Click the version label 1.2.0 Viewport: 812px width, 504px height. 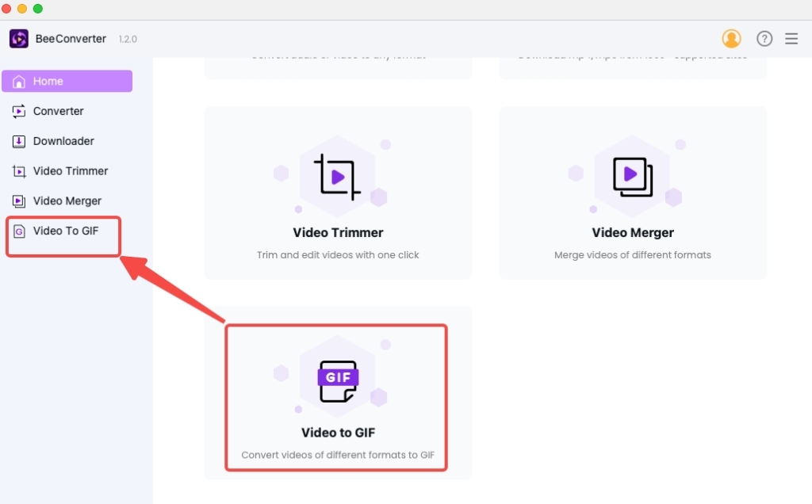click(127, 38)
